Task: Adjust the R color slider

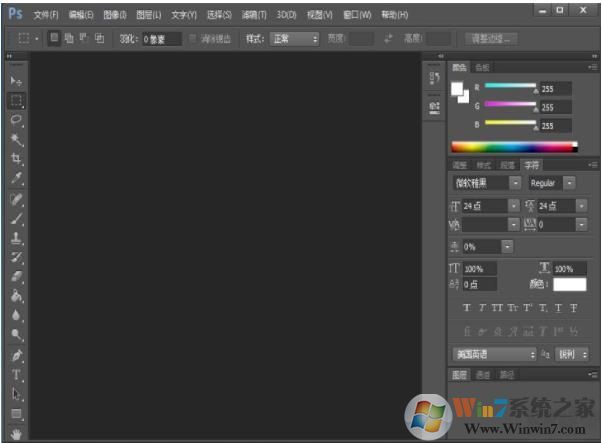Action: click(510, 87)
